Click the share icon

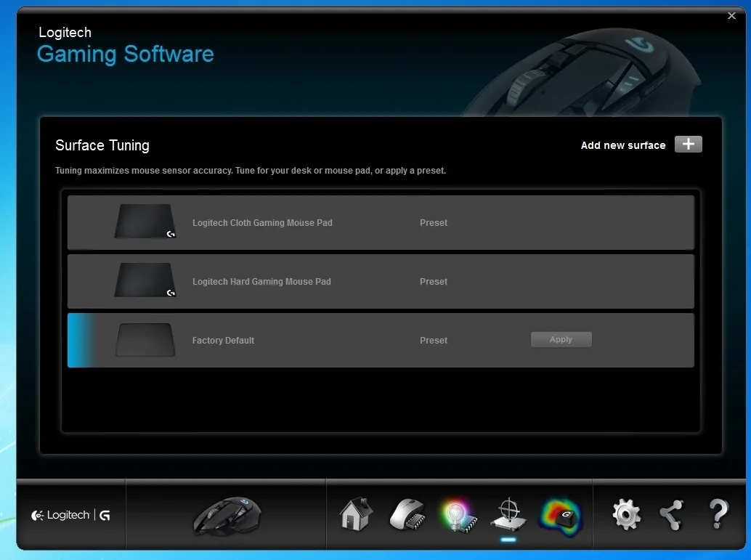point(672,515)
